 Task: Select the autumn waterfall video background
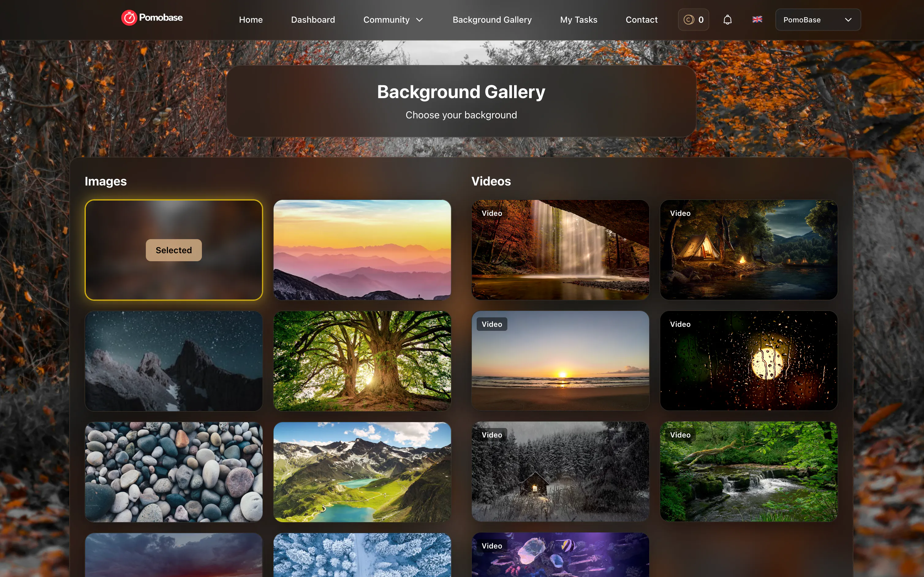coord(560,250)
